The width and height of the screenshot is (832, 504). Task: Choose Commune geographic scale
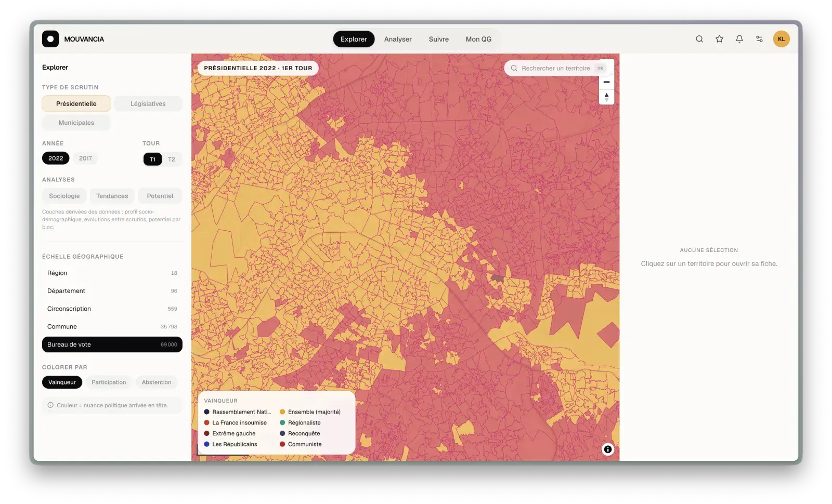112,327
